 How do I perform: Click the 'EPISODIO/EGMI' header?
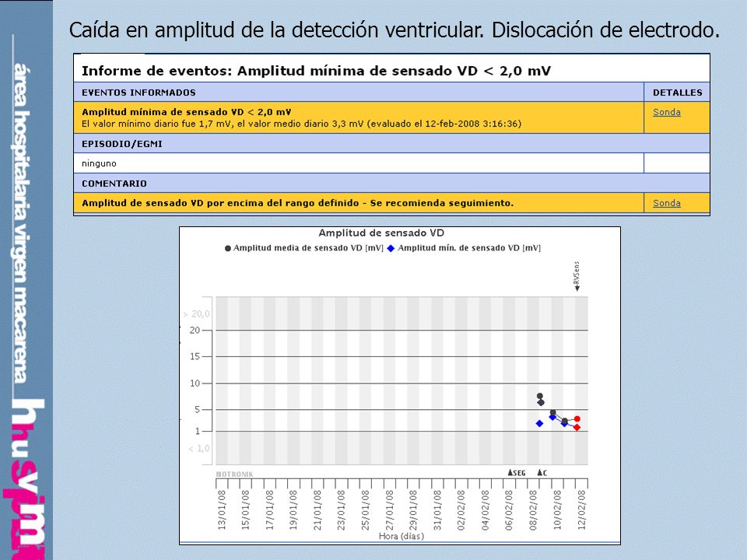[x=122, y=144]
